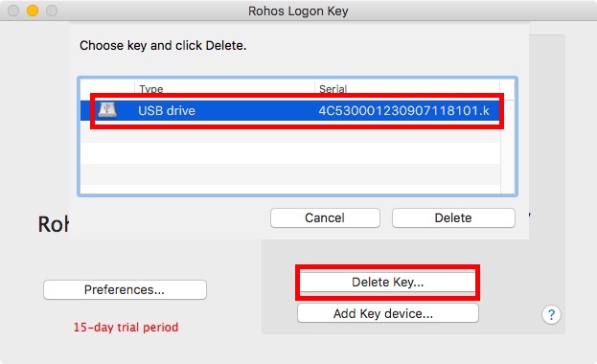The image size is (597, 364).
Task: Click the 'Choose key and click Delete.' label
Action: 163,45
